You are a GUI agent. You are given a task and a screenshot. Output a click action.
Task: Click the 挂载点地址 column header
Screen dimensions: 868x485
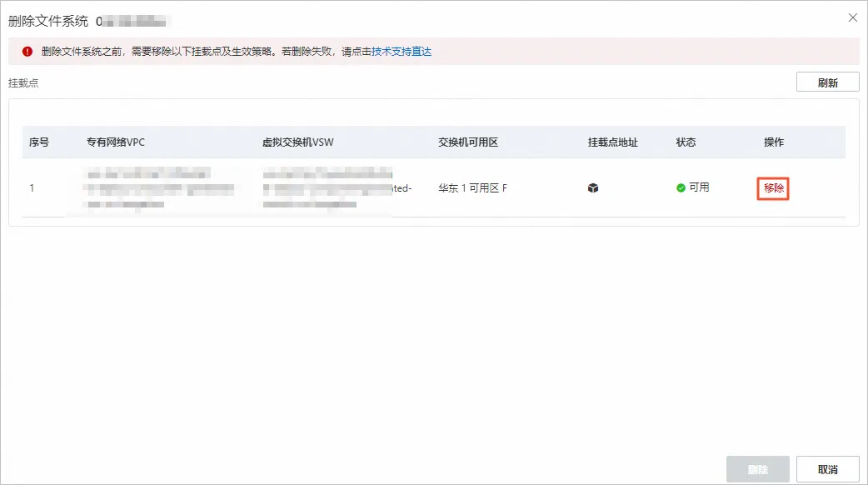(613, 142)
